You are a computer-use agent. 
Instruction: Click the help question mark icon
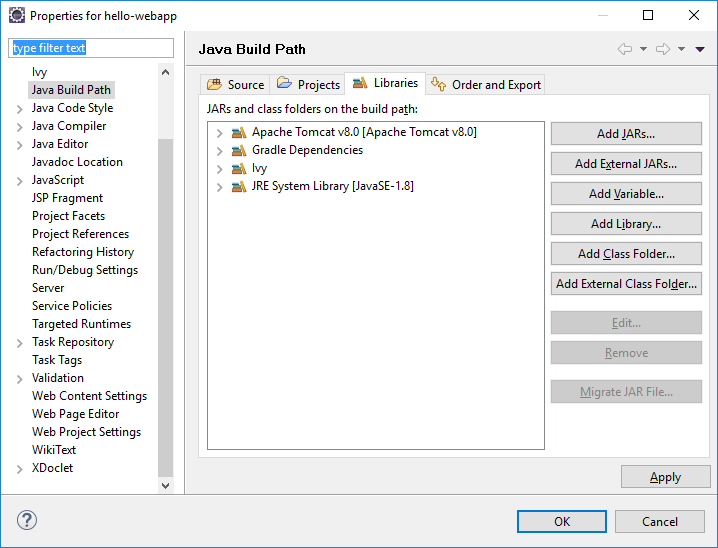(x=27, y=521)
